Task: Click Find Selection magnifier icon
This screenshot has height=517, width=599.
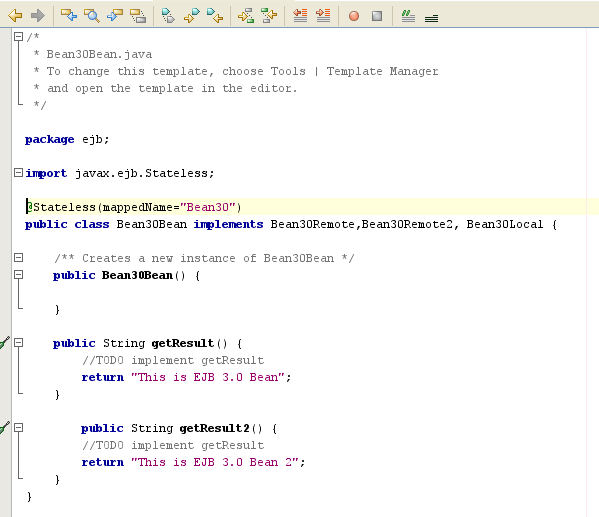Action: (92, 16)
